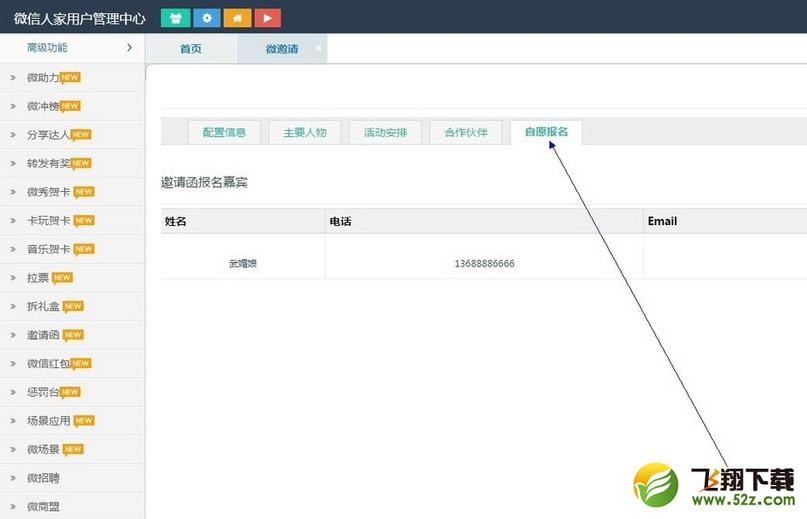Open 拉票 in the sidebar
This screenshot has width=807, height=519.
pos(72,278)
